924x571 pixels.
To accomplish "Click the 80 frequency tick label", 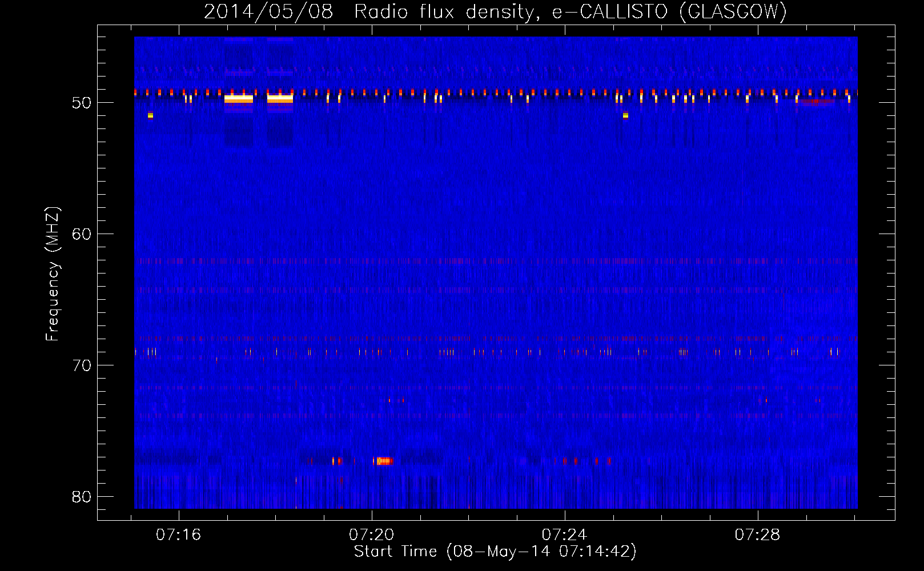I will [82, 497].
